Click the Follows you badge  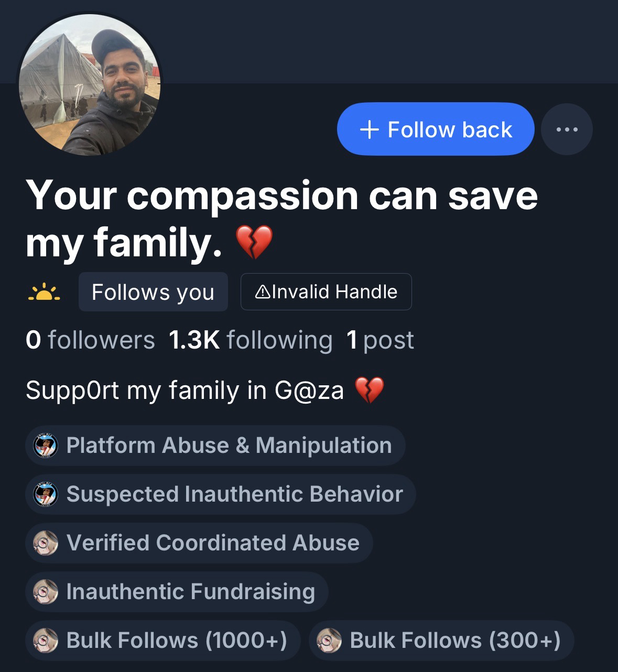[153, 292]
